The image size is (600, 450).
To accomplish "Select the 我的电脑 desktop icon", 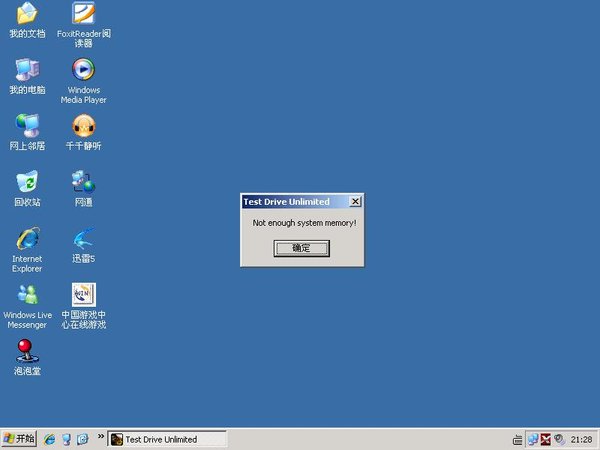I will click(27, 70).
